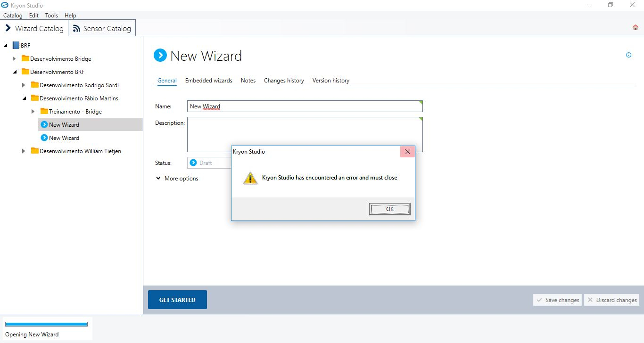Click the GET STARTED button
Screen dimensions: 644x343
tap(177, 300)
